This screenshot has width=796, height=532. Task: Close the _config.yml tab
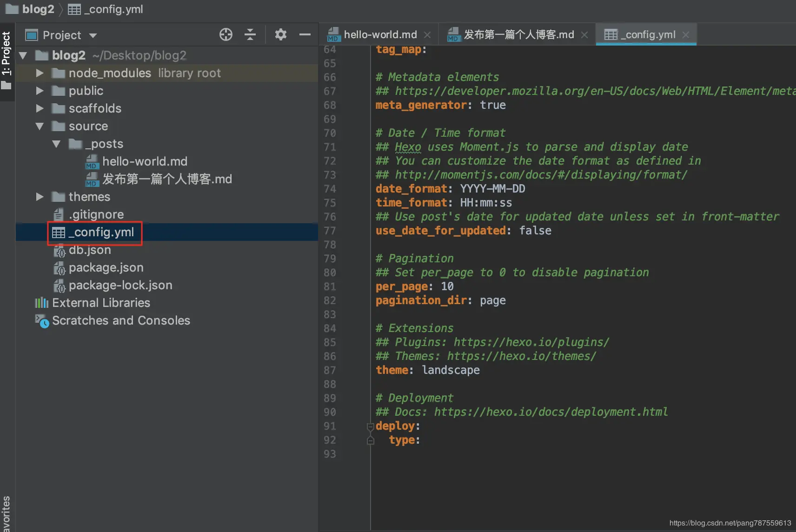(686, 35)
